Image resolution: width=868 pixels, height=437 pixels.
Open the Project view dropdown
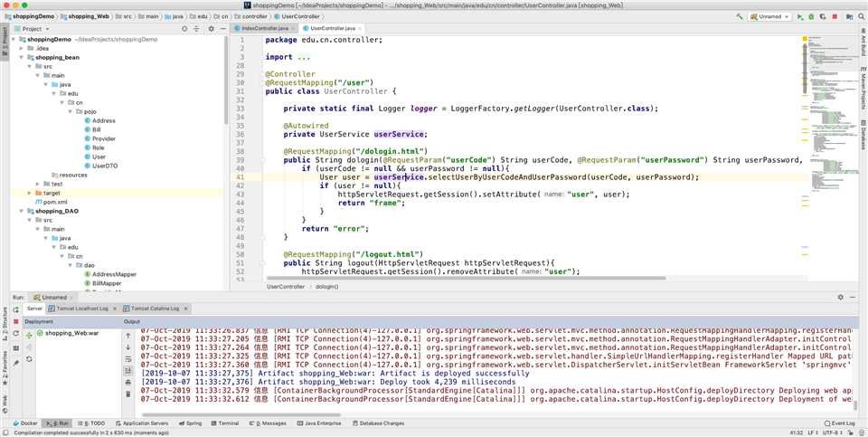coord(33,29)
